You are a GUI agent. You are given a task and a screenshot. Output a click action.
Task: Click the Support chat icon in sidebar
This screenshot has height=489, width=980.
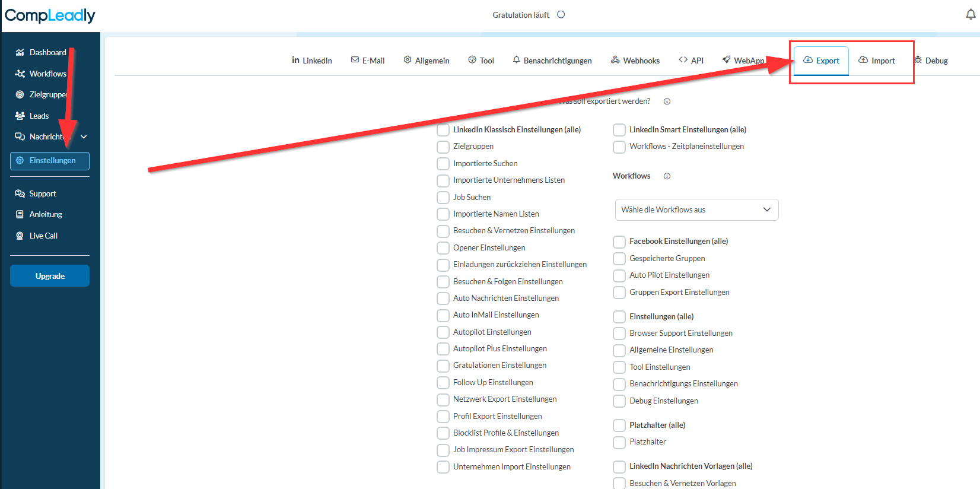20,193
